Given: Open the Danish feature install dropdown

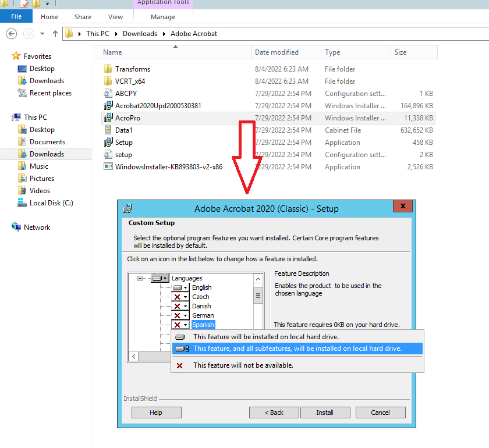Looking at the screenshot, I should click(180, 306).
